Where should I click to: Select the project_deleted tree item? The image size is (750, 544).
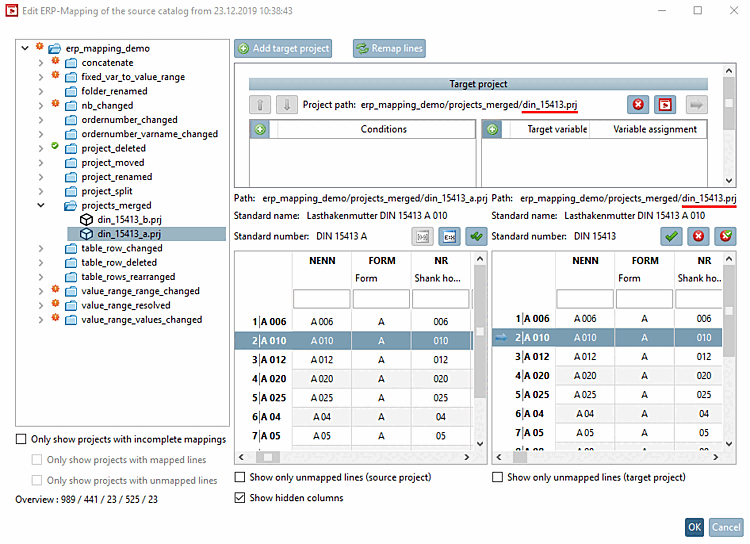113,148
